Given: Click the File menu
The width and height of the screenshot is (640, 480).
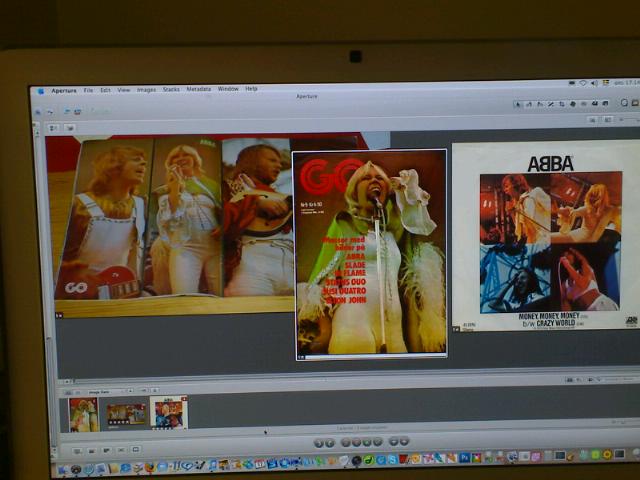Looking at the screenshot, I should (x=88, y=89).
